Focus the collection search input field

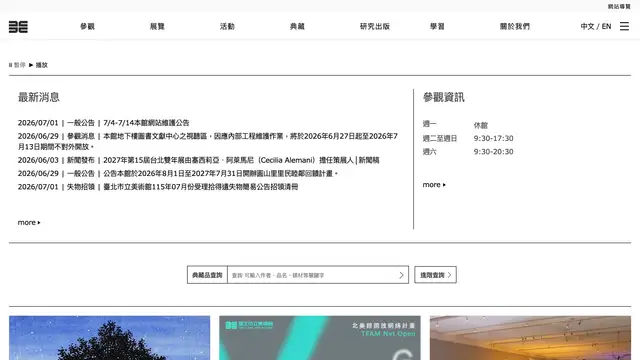pos(312,275)
